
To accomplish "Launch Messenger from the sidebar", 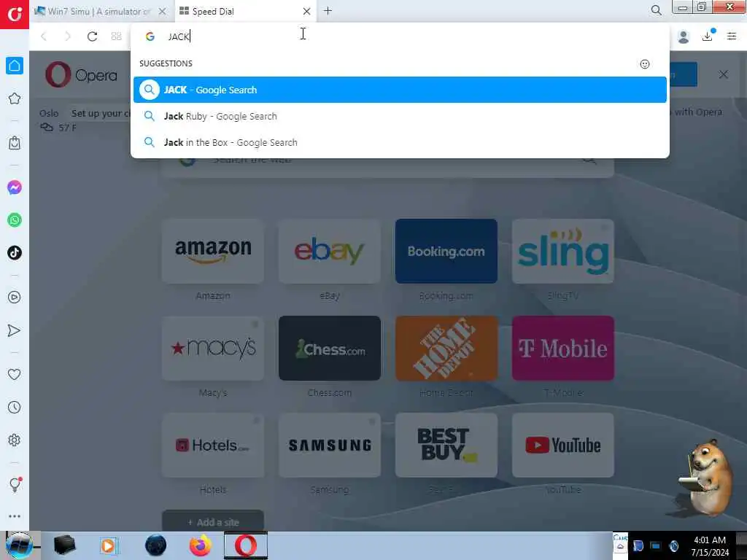I will pos(15,187).
